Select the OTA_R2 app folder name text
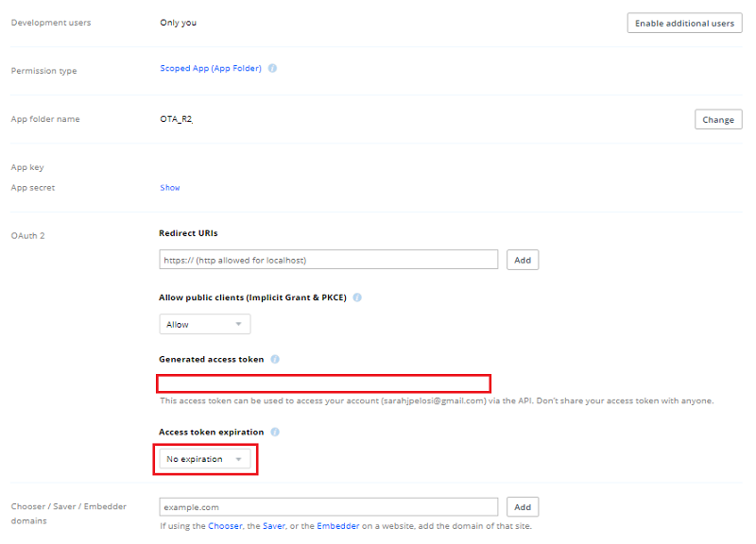The width and height of the screenshot is (756, 544). click(x=177, y=120)
